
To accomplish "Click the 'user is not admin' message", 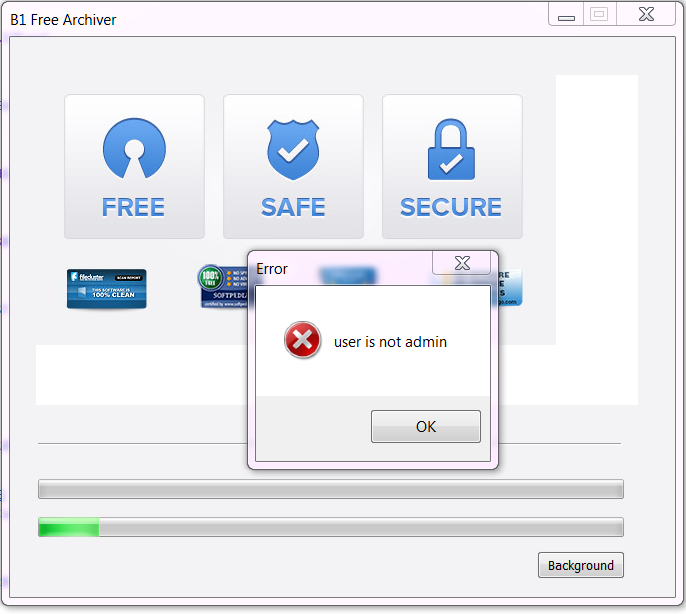I will (x=390, y=342).
